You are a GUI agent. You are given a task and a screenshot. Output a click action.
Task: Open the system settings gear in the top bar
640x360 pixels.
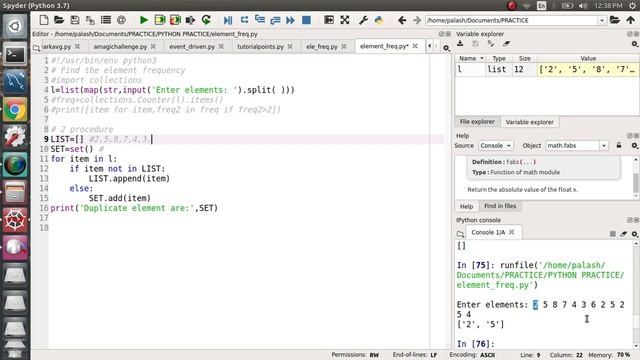point(633,6)
